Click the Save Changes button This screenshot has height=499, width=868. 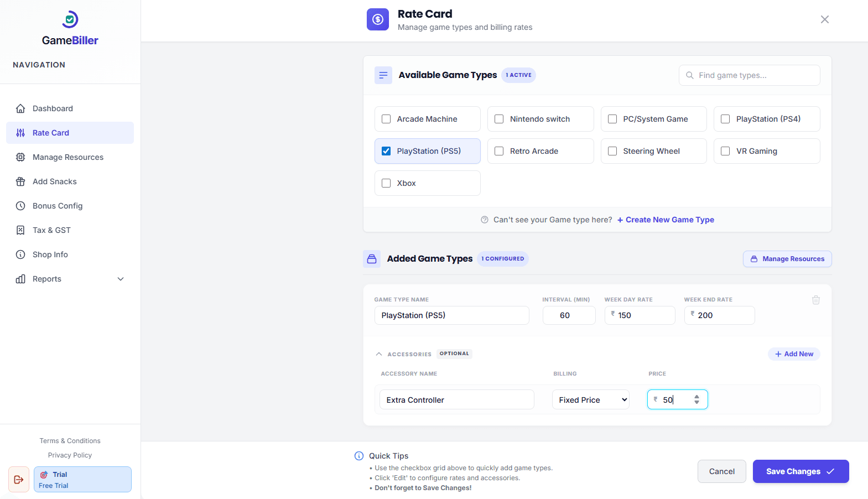click(800, 471)
